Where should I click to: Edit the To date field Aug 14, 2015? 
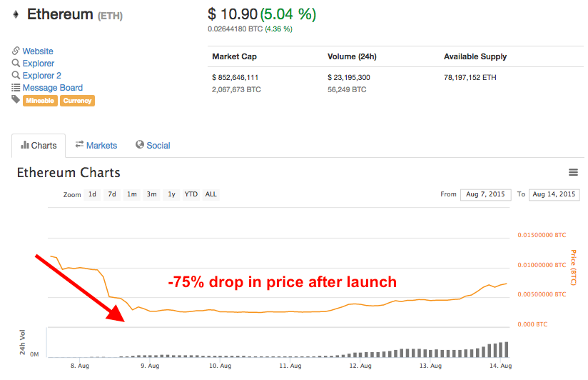click(554, 194)
